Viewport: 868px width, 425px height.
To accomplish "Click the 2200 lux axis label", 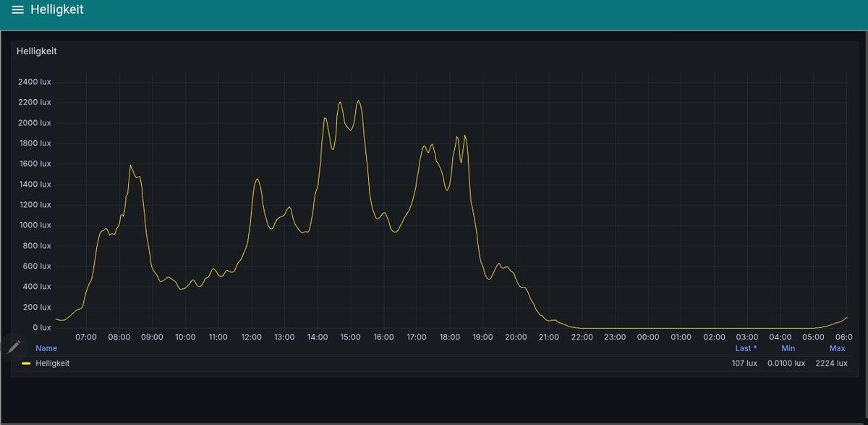I will point(35,102).
